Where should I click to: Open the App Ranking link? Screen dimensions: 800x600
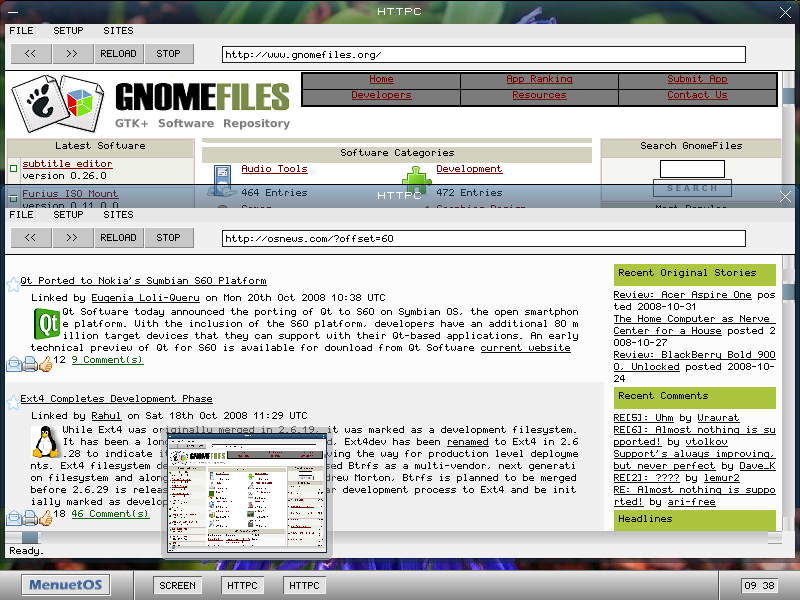(539, 79)
